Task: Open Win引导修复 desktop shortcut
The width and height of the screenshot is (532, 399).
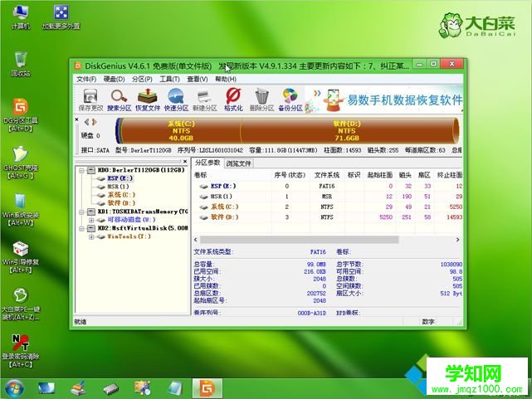Action: coord(21,256)
